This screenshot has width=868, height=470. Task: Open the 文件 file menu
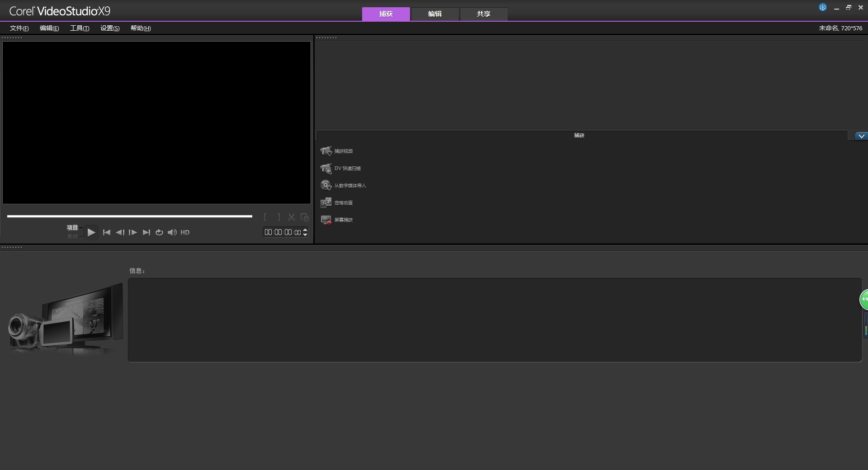coord(19,28)
